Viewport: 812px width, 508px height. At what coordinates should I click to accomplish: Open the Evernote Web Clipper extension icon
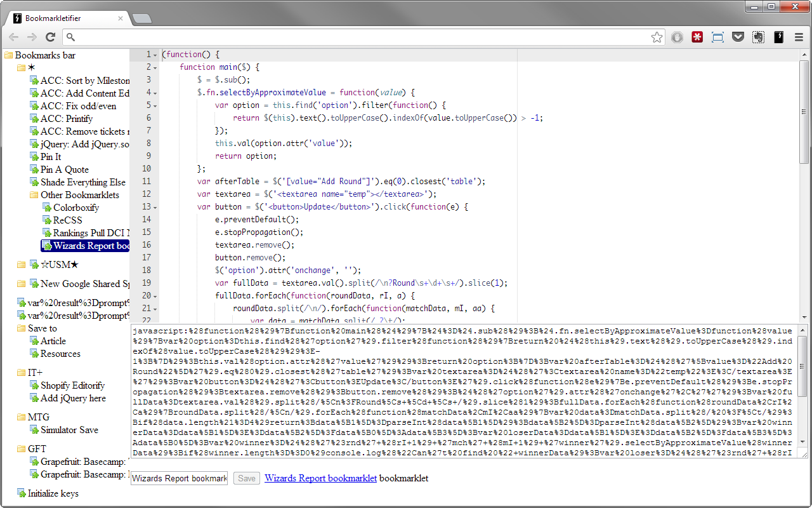click(x=758, y=37)
